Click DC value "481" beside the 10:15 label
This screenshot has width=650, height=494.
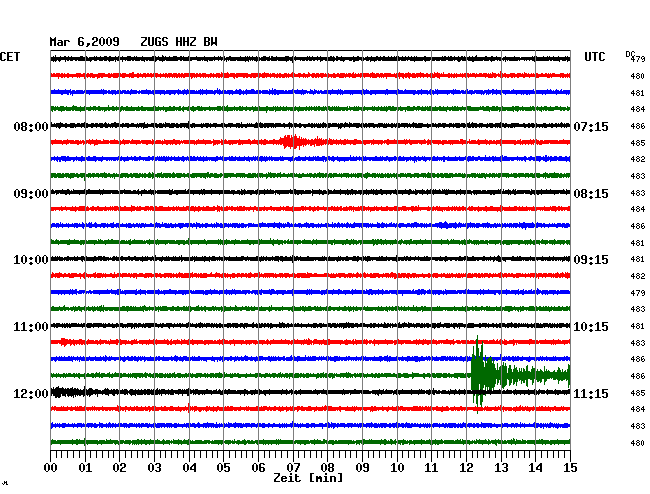point(638,326)
